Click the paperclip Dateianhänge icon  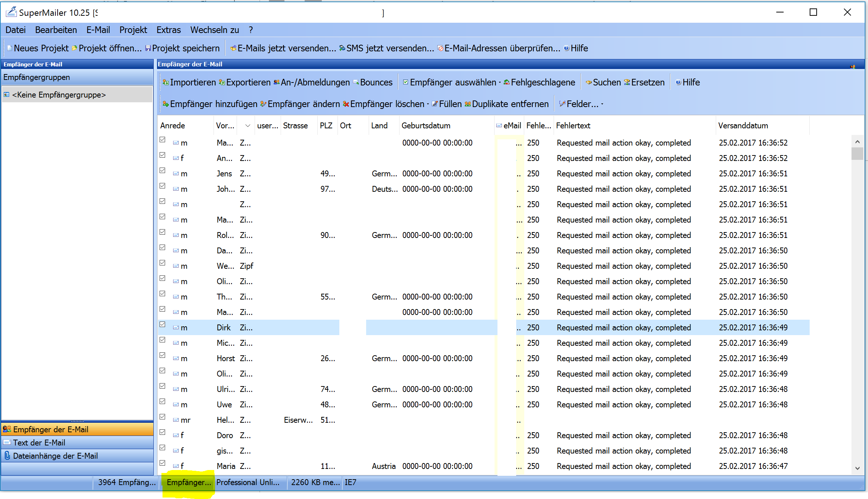pos(7,456)
